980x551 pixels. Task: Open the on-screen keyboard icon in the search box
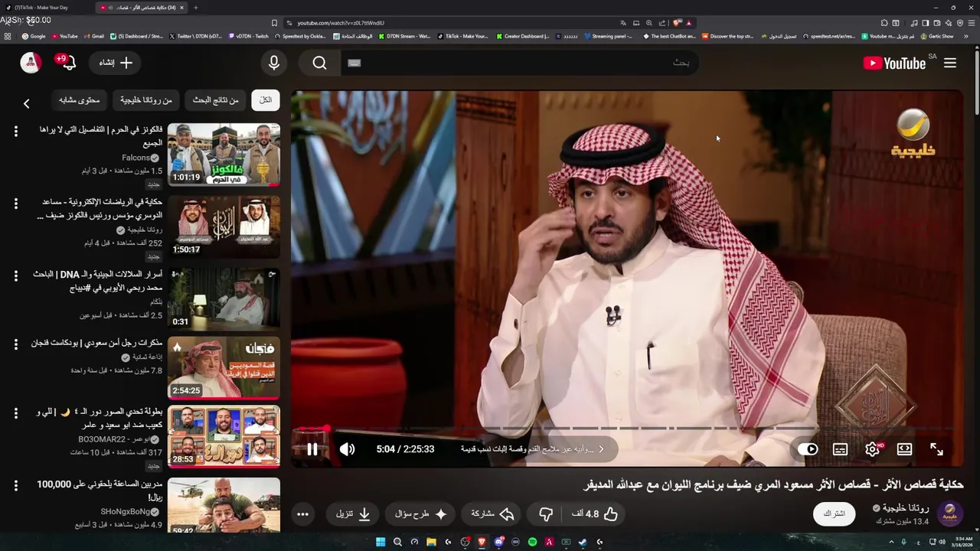point(354,63)
